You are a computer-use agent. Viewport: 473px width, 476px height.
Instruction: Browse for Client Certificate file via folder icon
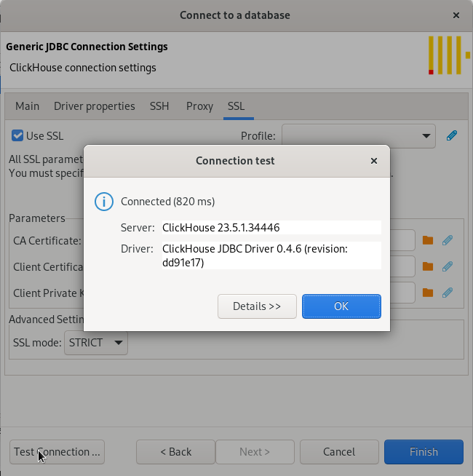[x=428, y=266]
